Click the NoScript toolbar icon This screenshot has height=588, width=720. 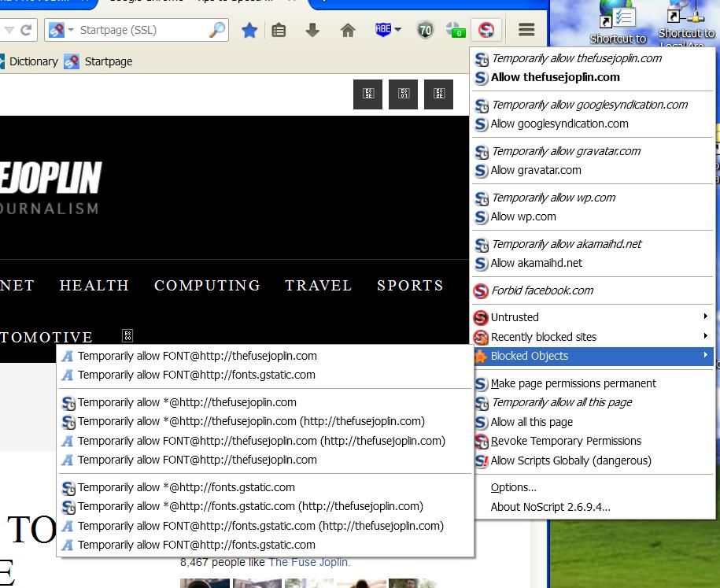click(x=486, y=30)
